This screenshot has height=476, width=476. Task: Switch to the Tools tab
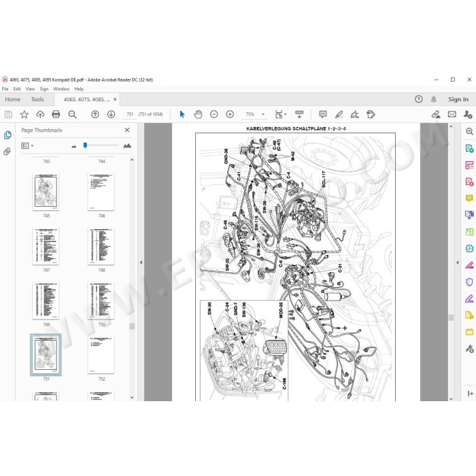pos(37,99)
